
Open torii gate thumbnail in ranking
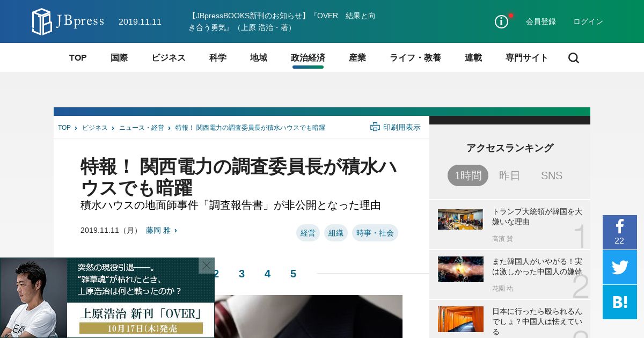(460, 319)
